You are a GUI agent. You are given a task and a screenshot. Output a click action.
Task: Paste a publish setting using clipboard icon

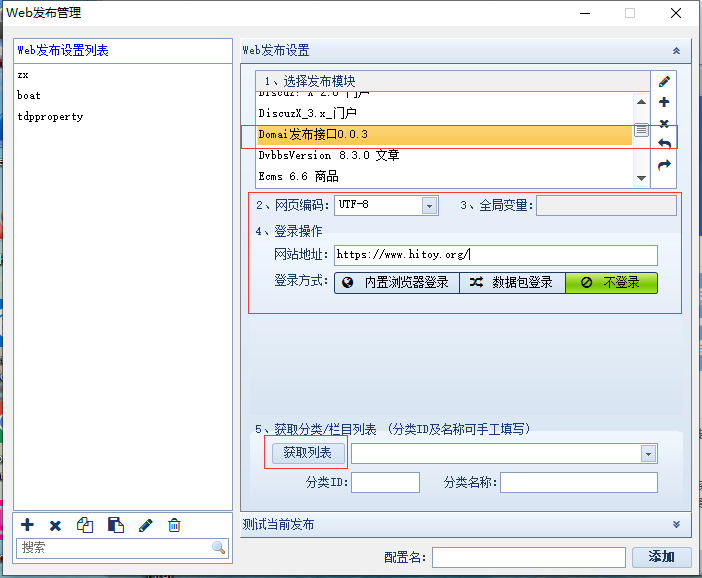click(x=115, y=525)
